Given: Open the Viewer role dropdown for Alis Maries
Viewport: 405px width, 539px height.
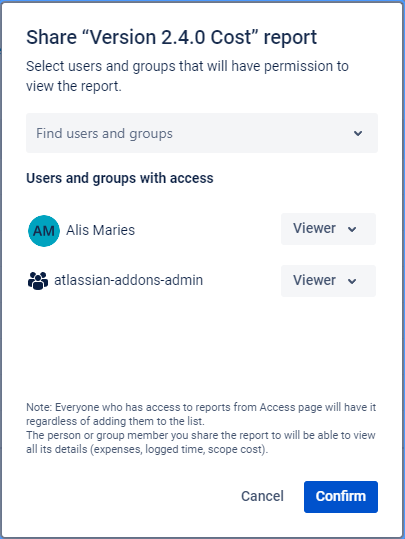Looking at the screenshot, I should [x=328, y=229].
